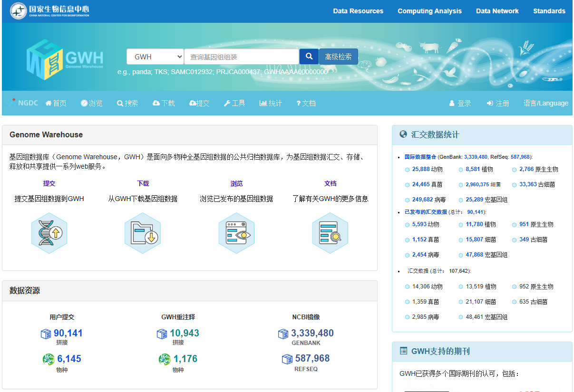Screen dimensions: 574x392
Task: Click the 10,943 reannotation assemblies number
Action: click(185, 333)
